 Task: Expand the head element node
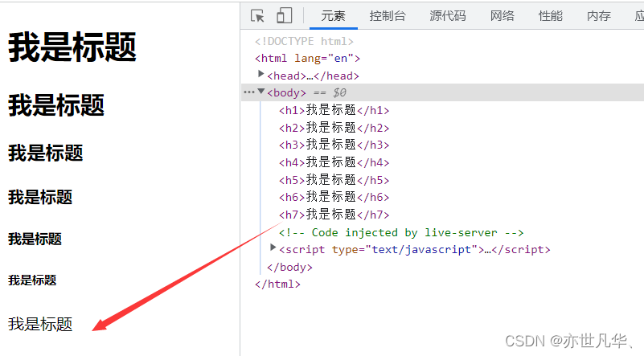pos(260,74)
